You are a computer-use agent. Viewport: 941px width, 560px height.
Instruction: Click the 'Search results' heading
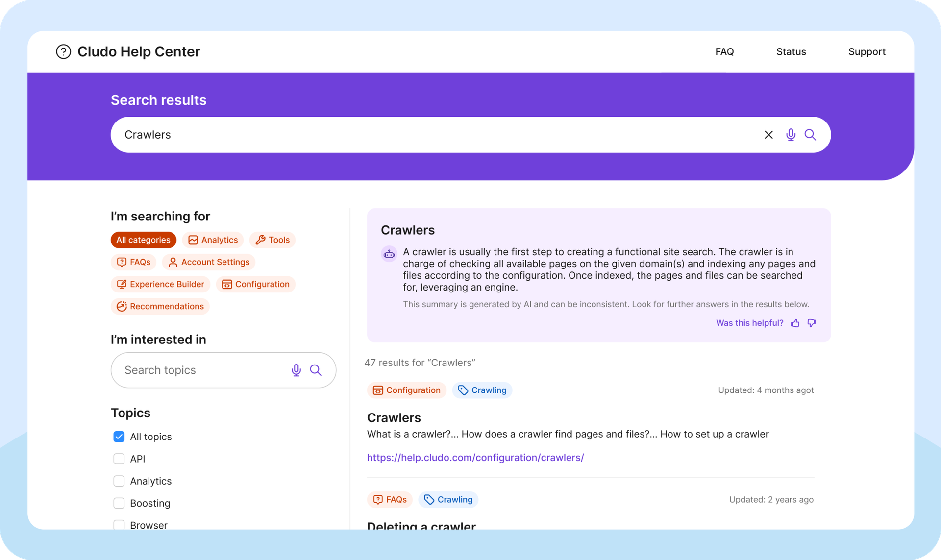tap(158, 100)
